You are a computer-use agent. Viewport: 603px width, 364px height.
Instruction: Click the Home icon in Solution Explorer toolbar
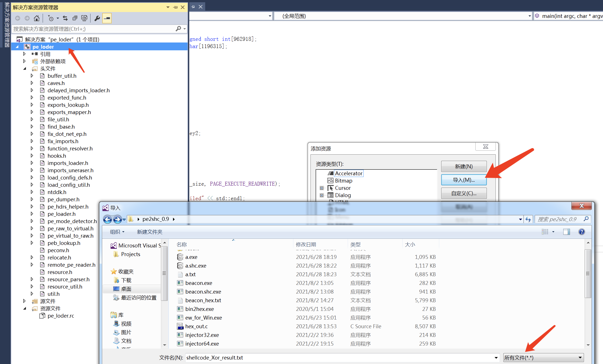[x=36, y=18]
